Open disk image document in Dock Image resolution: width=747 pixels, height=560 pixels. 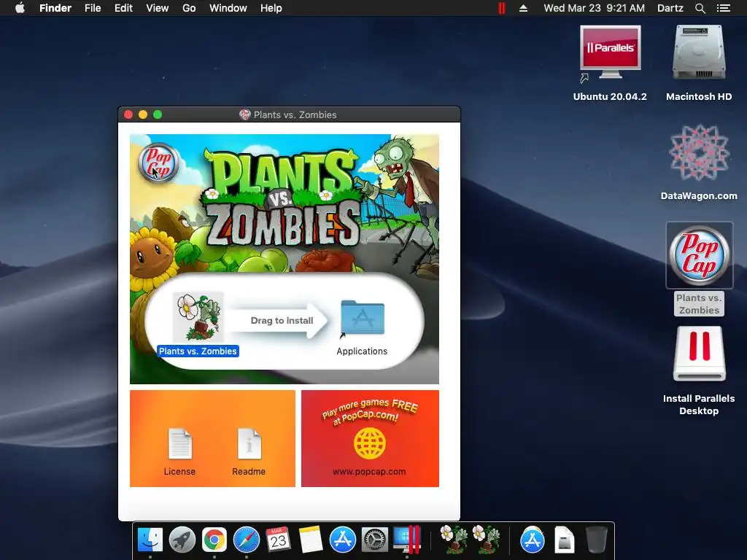pyautogui.click(x=565, y=540)
